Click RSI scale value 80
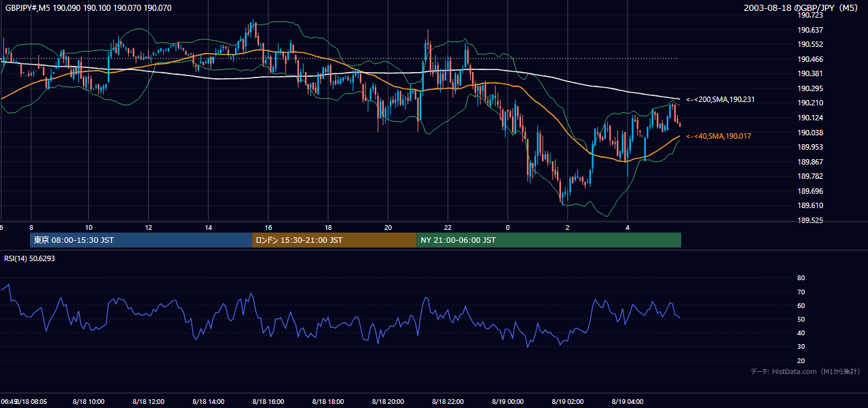Viewport: 868px width, 408px height. 801,278
